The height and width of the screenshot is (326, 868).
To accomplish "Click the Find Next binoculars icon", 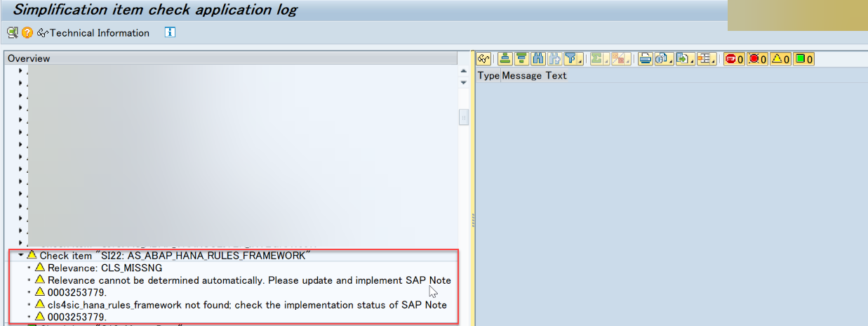I will tap(554, 59).
